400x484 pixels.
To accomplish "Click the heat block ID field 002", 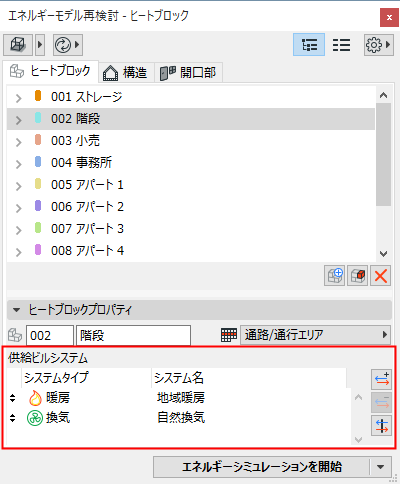I will click(x=50, y=335).
